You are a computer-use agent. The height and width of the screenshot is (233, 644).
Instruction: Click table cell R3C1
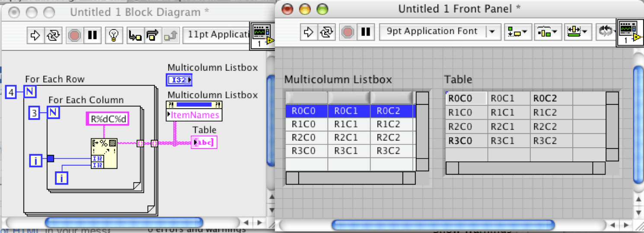pos(509,141)
